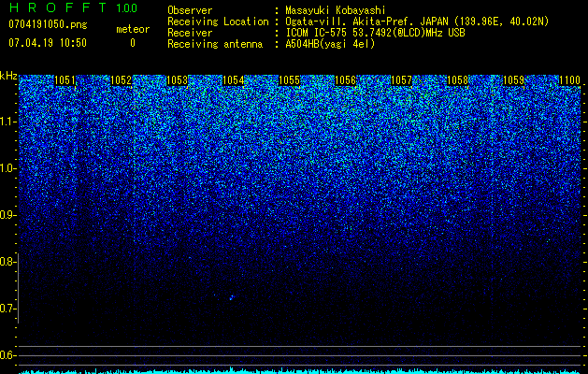
Task: Click time marker 1053
Action: (177, 80)
